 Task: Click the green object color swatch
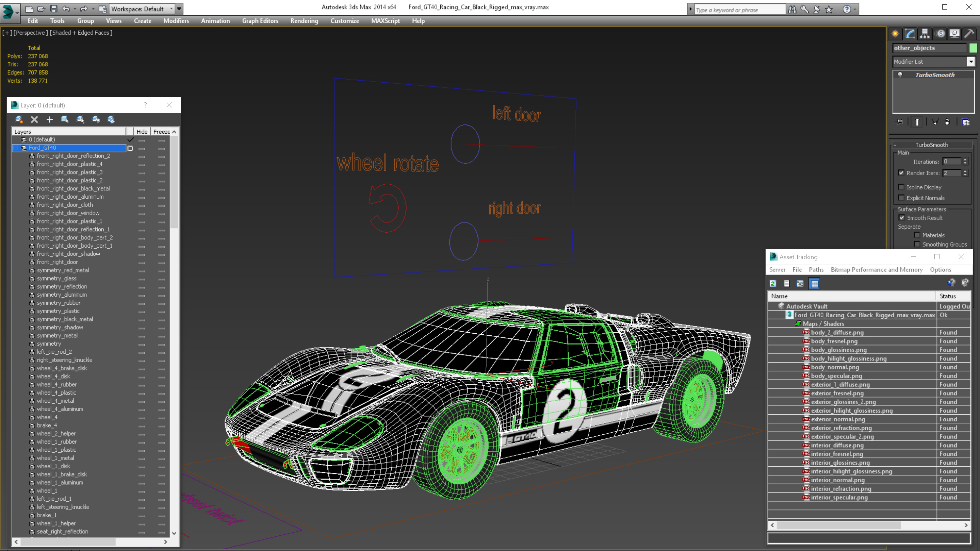tap(973, 48)
